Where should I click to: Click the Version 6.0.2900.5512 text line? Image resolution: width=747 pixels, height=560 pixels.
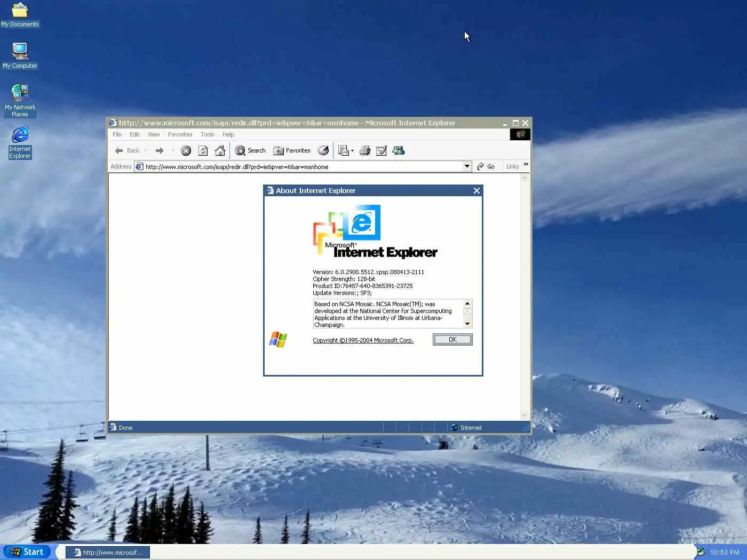click(x=368, y=272)
